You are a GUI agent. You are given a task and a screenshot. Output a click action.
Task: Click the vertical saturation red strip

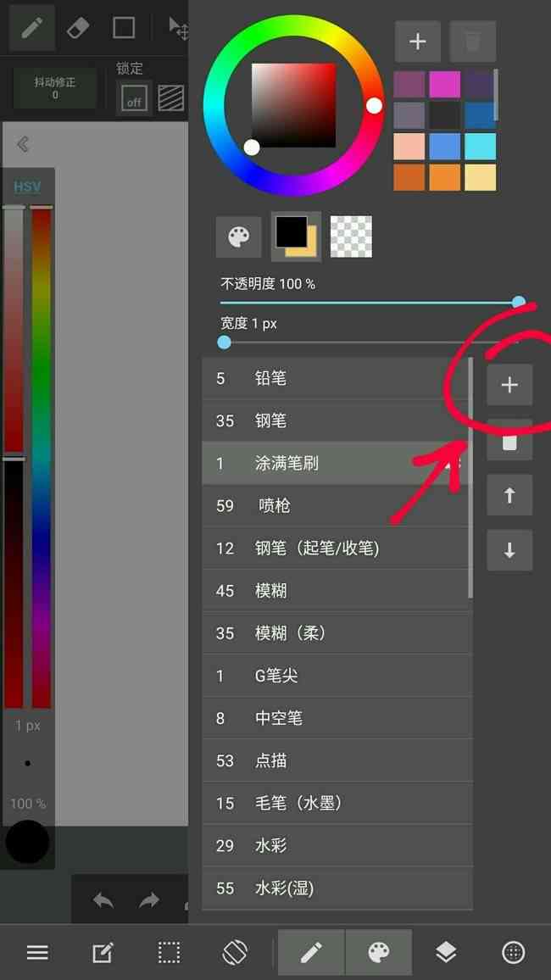(x=14, y=458)
